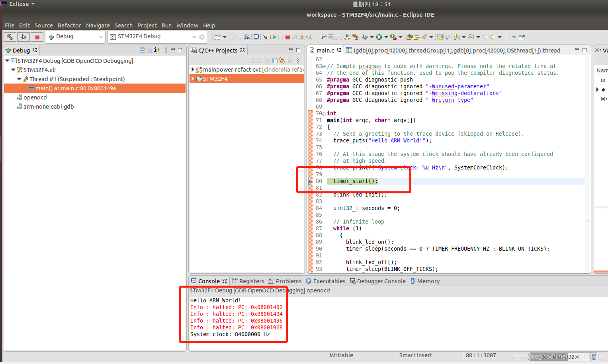Click the Build hammer icon
Viewport: 608px width, 364px height.
pyautogui.click(x=10, y=37)
